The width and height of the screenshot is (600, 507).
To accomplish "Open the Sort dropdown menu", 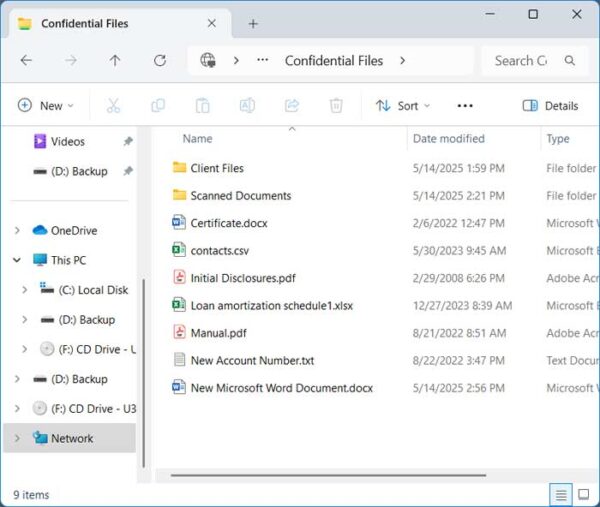I will pyautogui.click(x=403, y=106).
